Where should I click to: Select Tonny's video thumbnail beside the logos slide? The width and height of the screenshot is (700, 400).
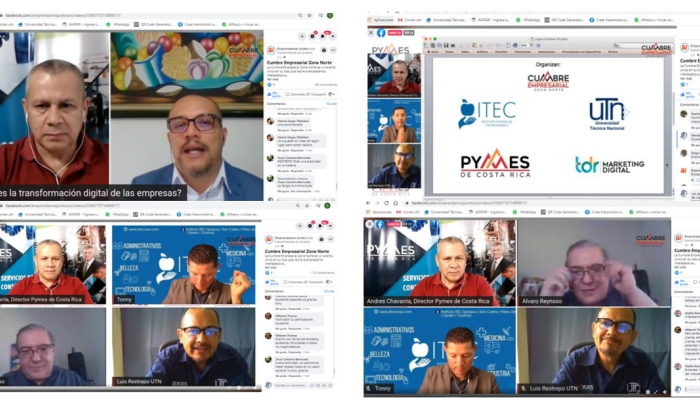tap(393, 121)
